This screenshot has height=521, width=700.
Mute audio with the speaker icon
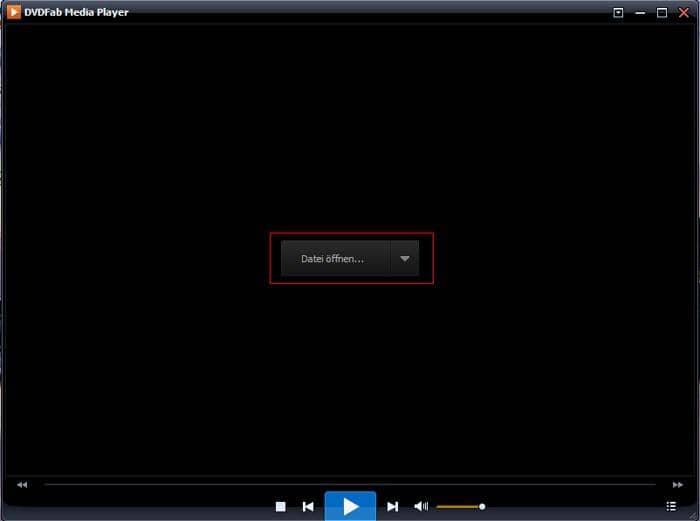[421, 506]
